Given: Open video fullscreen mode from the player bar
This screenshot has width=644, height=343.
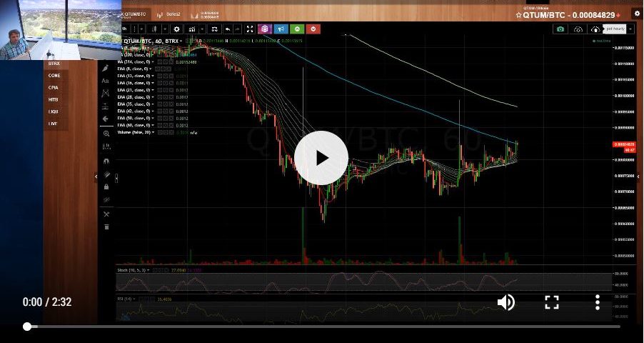Looking at the screenshot, I should pos(552,302).
